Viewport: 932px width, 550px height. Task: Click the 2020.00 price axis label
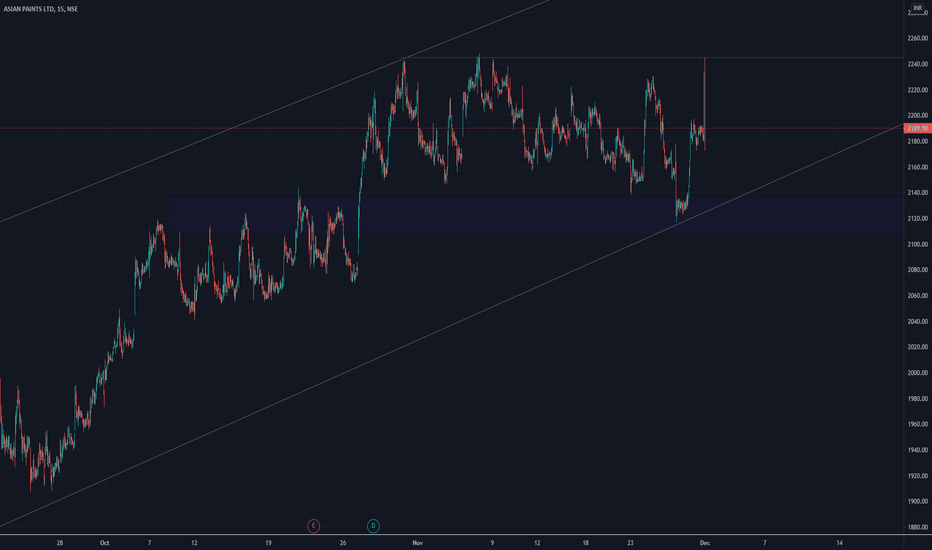918,347
